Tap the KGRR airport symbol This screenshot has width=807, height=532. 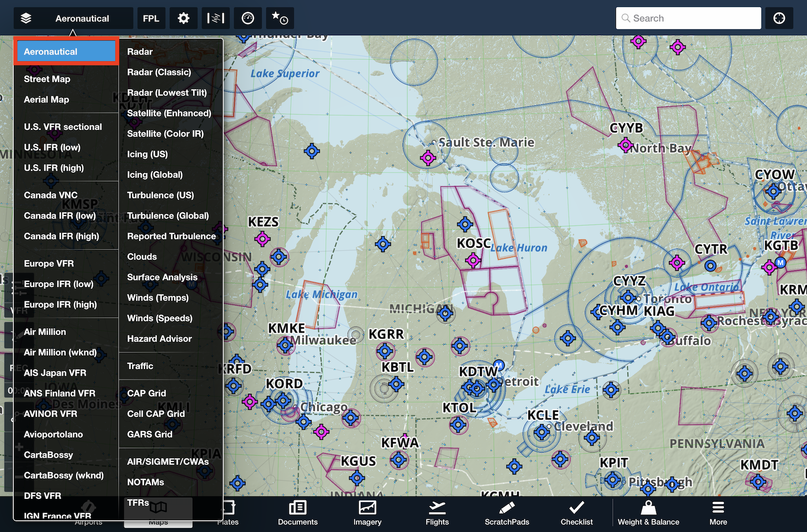coord(385,351)
